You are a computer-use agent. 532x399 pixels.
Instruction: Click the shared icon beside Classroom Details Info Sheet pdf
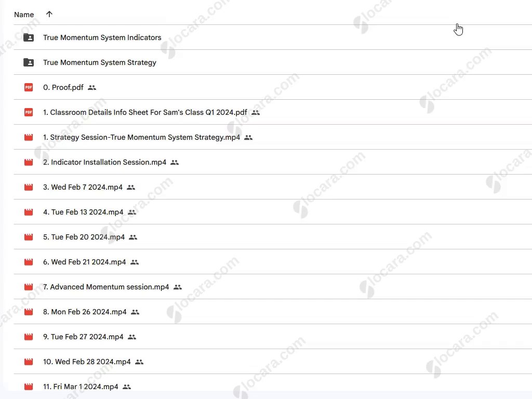[256, 113]
